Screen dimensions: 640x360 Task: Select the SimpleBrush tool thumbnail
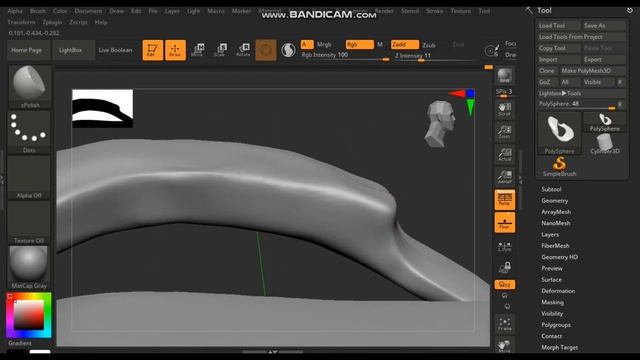tap(560, 167)
